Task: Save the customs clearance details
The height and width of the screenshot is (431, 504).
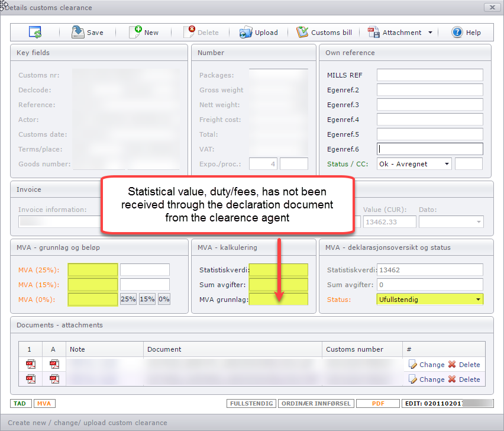Action: (88, 33)
